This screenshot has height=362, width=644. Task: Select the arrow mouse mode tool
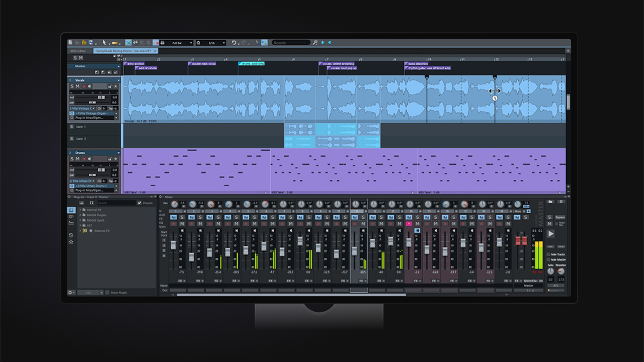pos(104,43)
